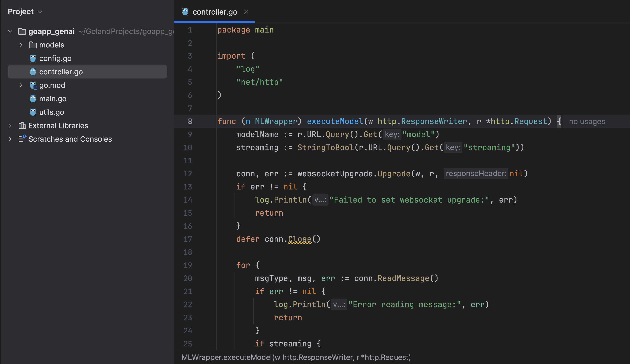Select controller.go in the project tree

(61, 72)
